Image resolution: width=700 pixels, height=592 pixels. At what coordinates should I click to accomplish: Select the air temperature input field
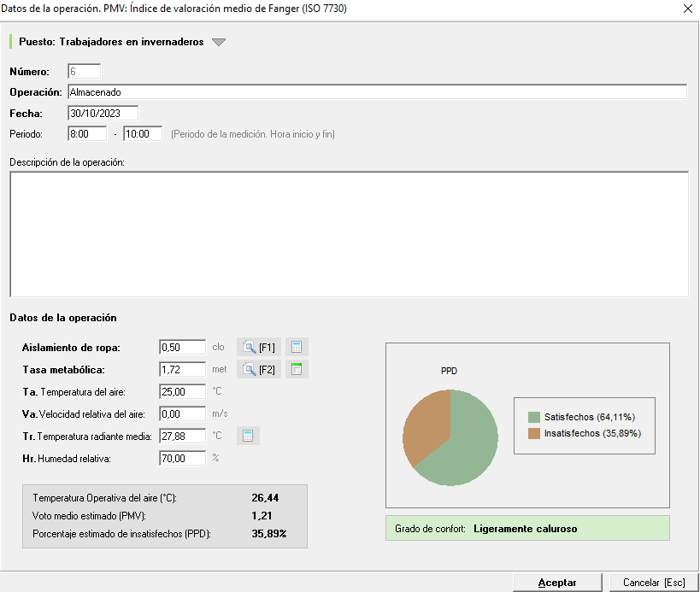tap(183, 391)
